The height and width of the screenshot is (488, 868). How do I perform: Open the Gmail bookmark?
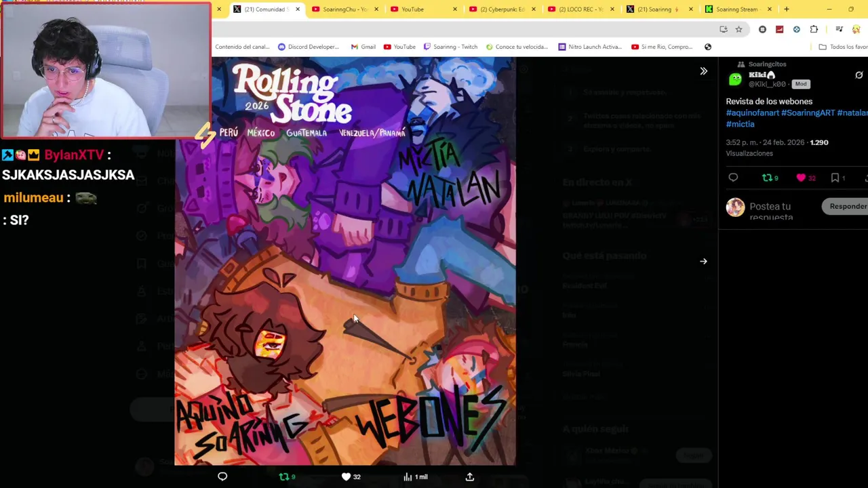(x=363, y=47)
